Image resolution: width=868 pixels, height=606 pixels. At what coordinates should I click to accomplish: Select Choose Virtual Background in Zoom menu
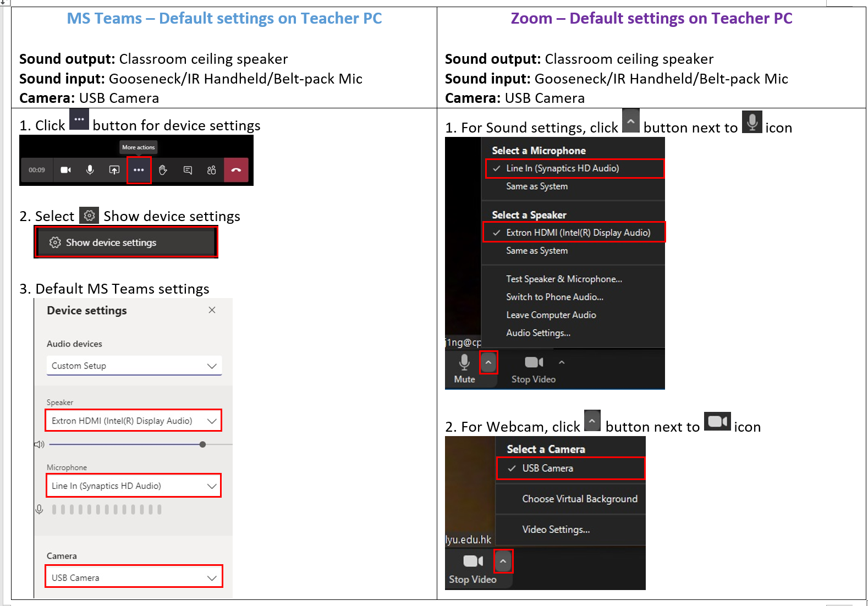coord(579,499)
